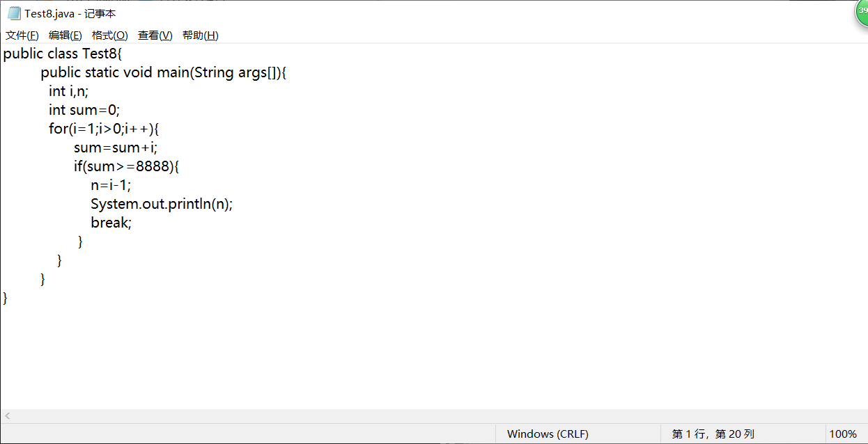
Task: Click the break; statement line
Action: pyautogui.click(x=111, y=223)
